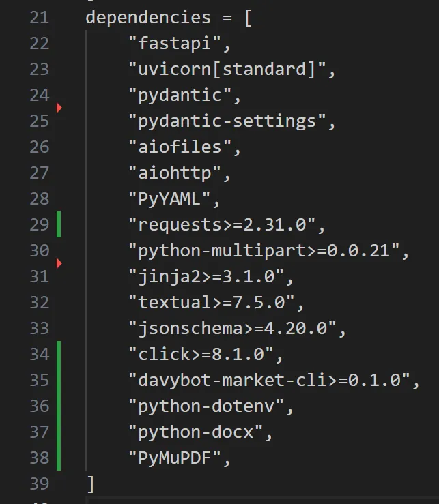Click the "requests>=2.31.0" entry
Screen dimensions: 439x504
[x=222, y=224]
